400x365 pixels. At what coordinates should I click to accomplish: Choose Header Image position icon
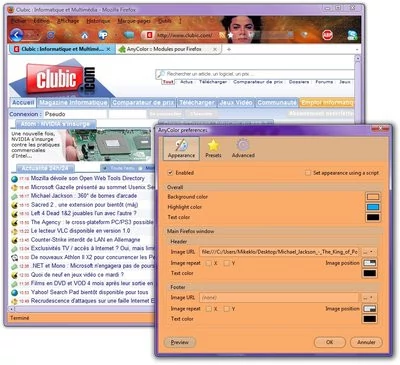pyautogui.click(x=370, y=263)
